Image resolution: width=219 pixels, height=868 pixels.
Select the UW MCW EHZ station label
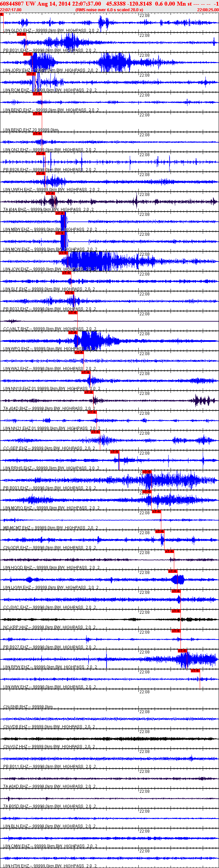coord(50,249)
